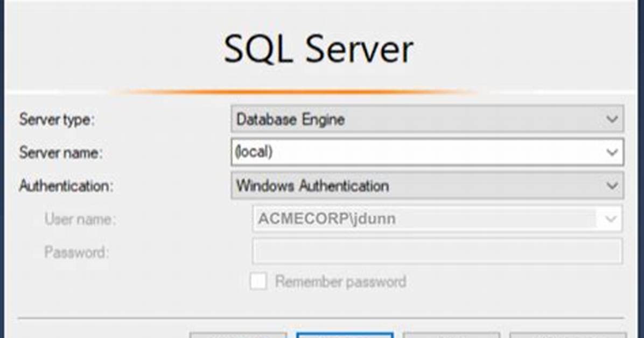Expand the User name dropdown arrow
This screenshot has height=338, width=644.
(x=611, y=219)
